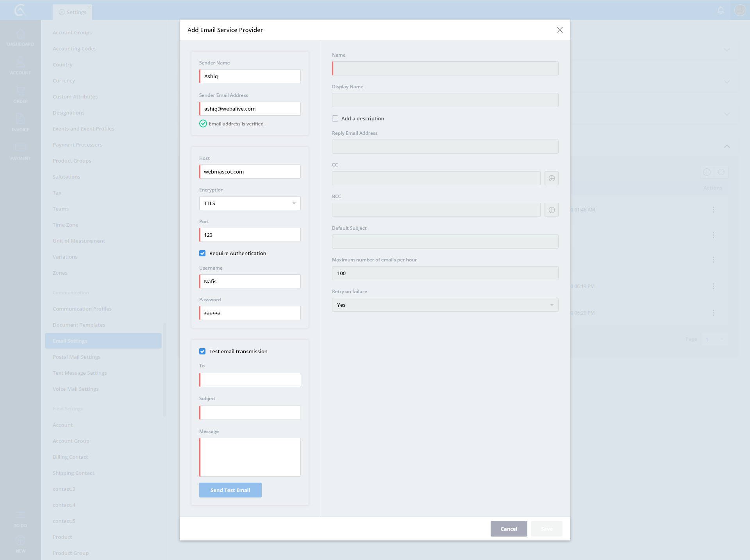
Task: Enable Add a description checkbox
Action: pos(335,118)
